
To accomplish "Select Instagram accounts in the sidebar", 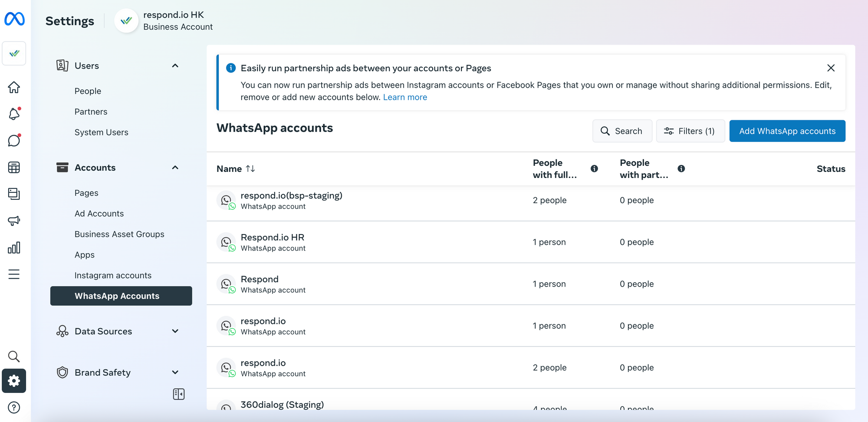I will [113, 275].
